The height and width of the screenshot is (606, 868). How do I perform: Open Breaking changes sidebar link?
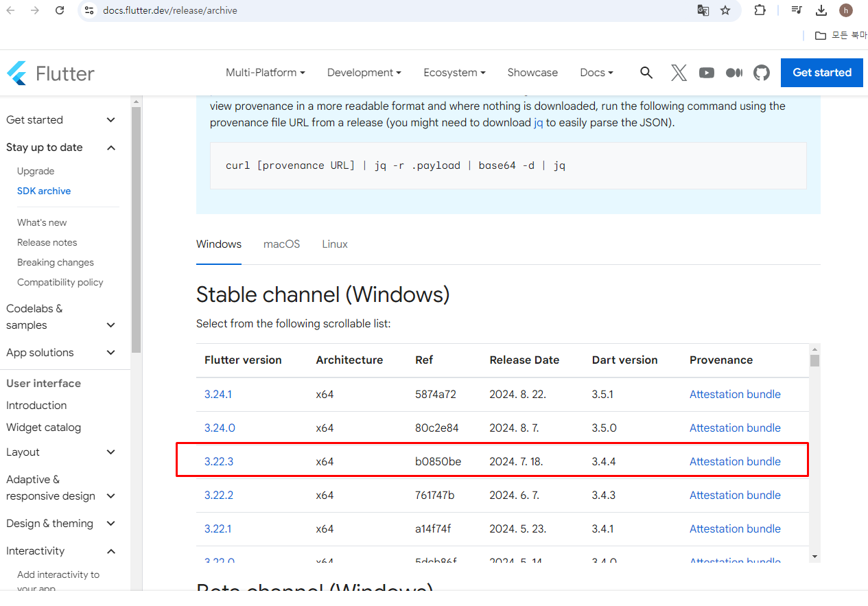click(x=56, y=263)
